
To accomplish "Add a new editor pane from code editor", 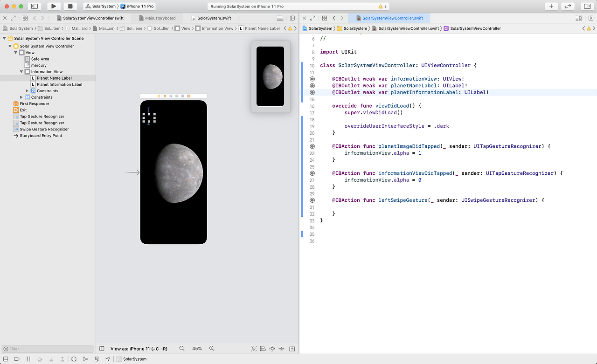I will [x=590, y=18].
